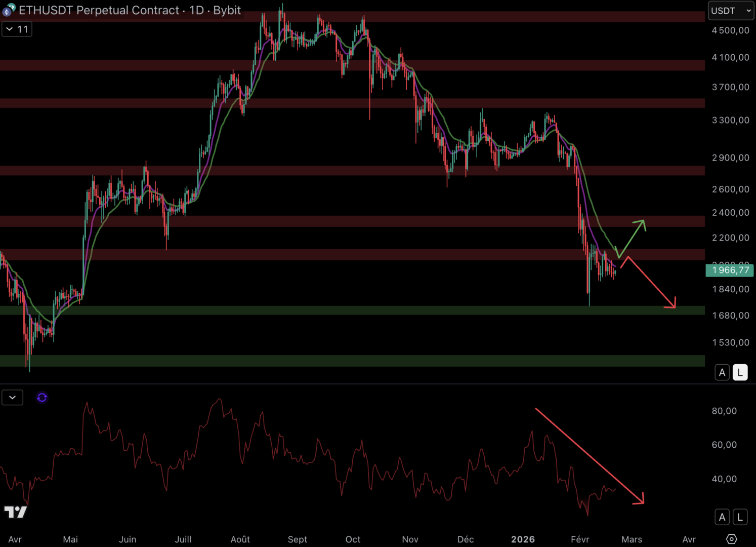This screenshot has width=756, height=547.
Task: Click the purple refresh icon in indicator pane
Action: pos(42,398)
